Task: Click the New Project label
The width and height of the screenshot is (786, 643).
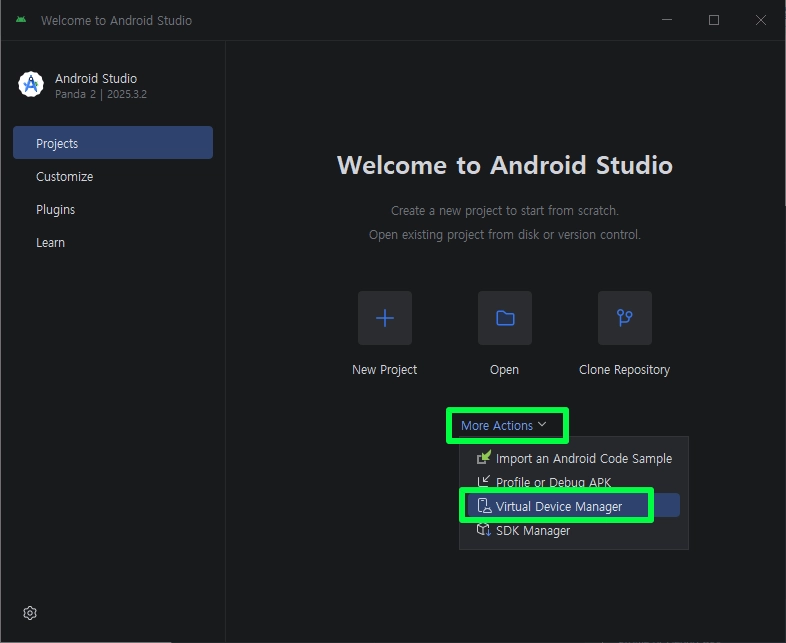Action: (384, 370)
